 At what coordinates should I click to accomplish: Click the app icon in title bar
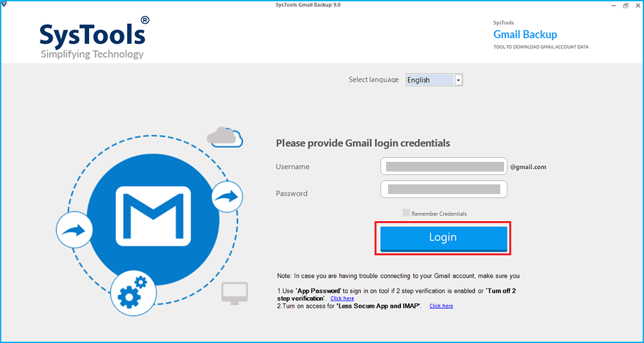5,4
